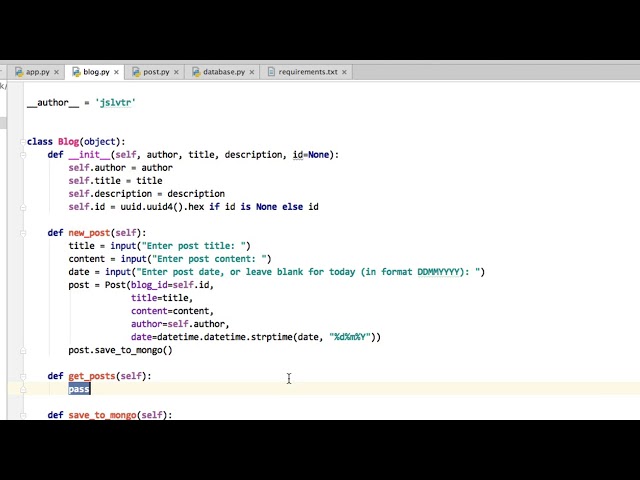Collapse the class Blog code block
Screen dimensions: 640x480
23,142
